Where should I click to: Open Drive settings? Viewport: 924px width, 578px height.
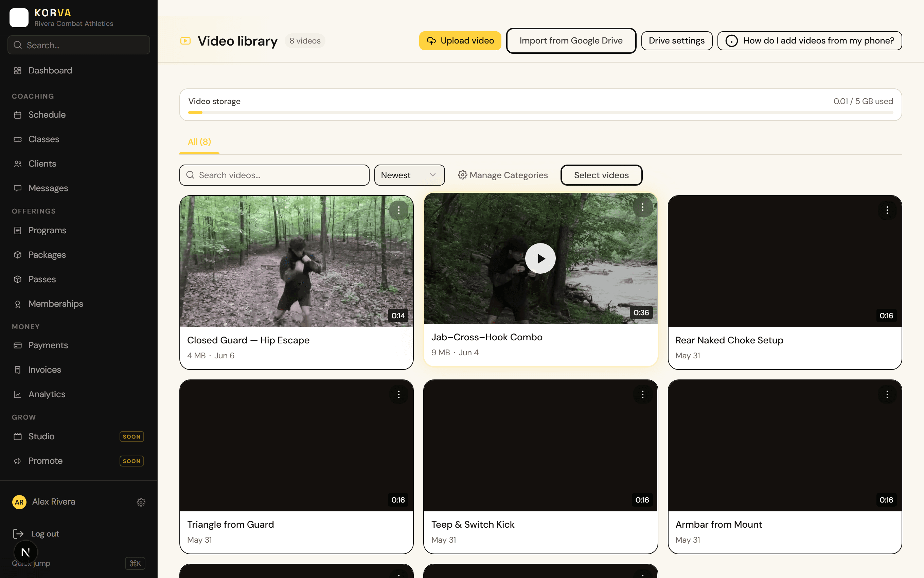coord(677,40)
